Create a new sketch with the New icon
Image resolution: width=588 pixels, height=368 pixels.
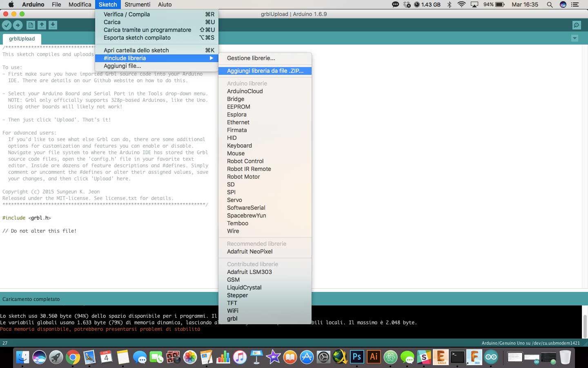[31, 25]
